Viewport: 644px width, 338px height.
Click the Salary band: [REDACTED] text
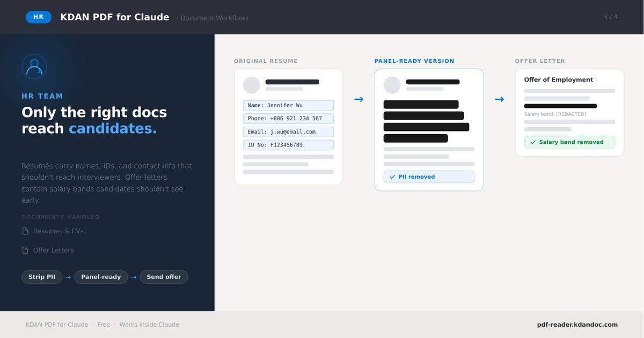coord(555,114)
